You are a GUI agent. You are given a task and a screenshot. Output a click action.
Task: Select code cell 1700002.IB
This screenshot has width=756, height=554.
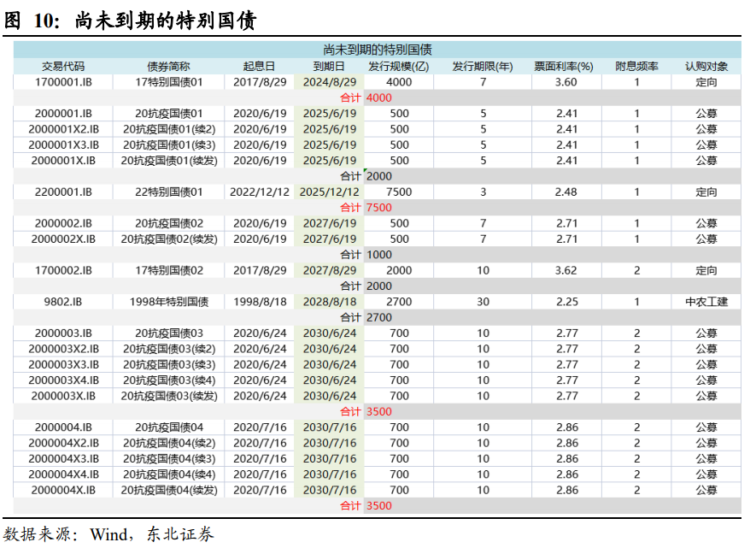63,270
